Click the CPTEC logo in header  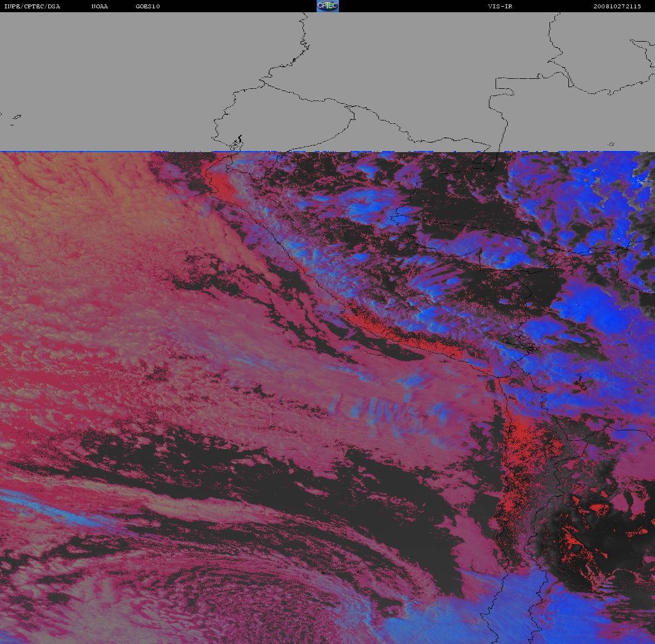pyautogui.click(x=328, y=6)
